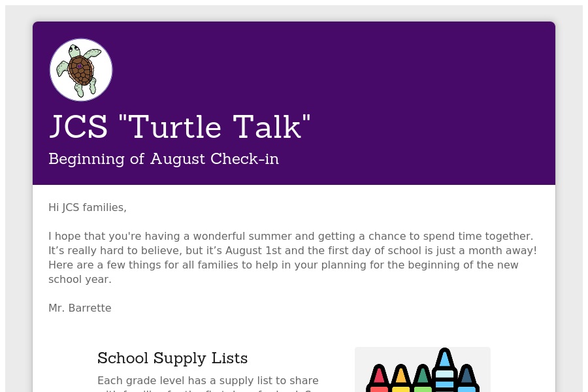Click the "Each grade level" supply list text
Image resolution: width=588 pixels, height=392 pixels.
[x=208, y=381]
